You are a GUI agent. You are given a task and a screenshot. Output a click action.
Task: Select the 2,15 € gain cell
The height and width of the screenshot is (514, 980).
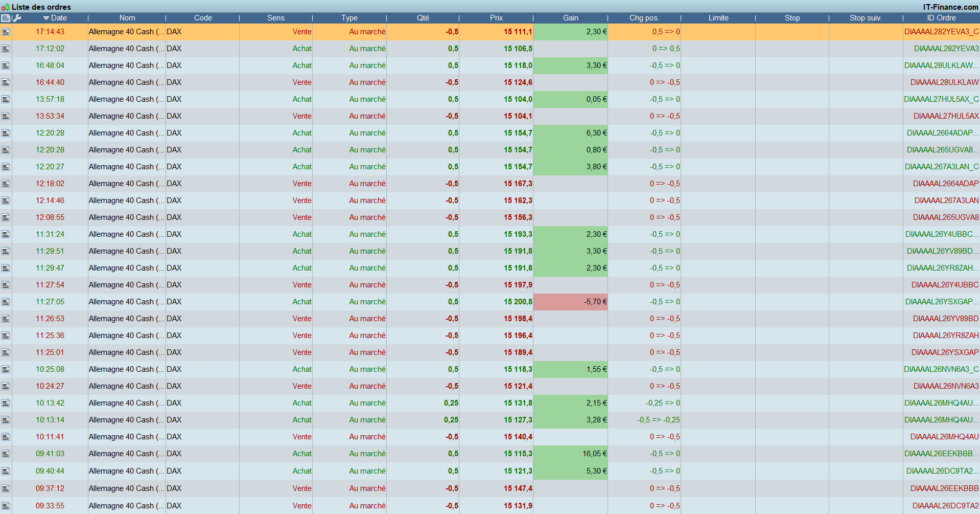point(571,403)
